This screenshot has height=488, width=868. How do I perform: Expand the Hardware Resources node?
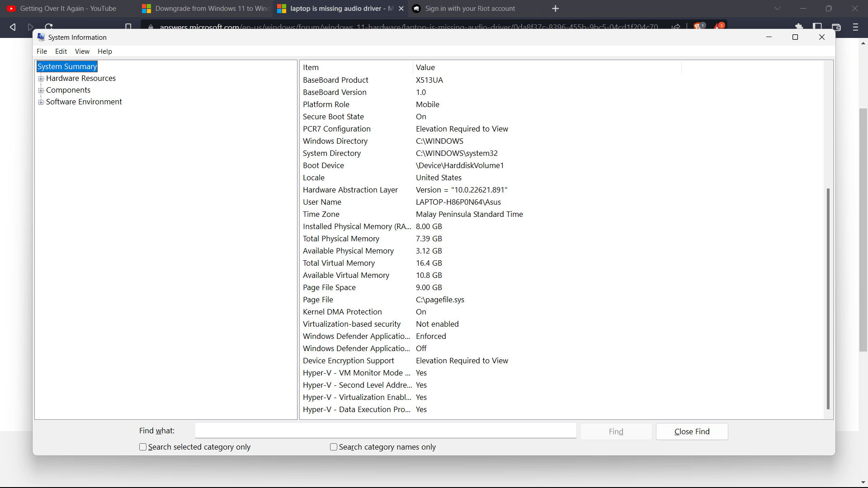(41, 79)
